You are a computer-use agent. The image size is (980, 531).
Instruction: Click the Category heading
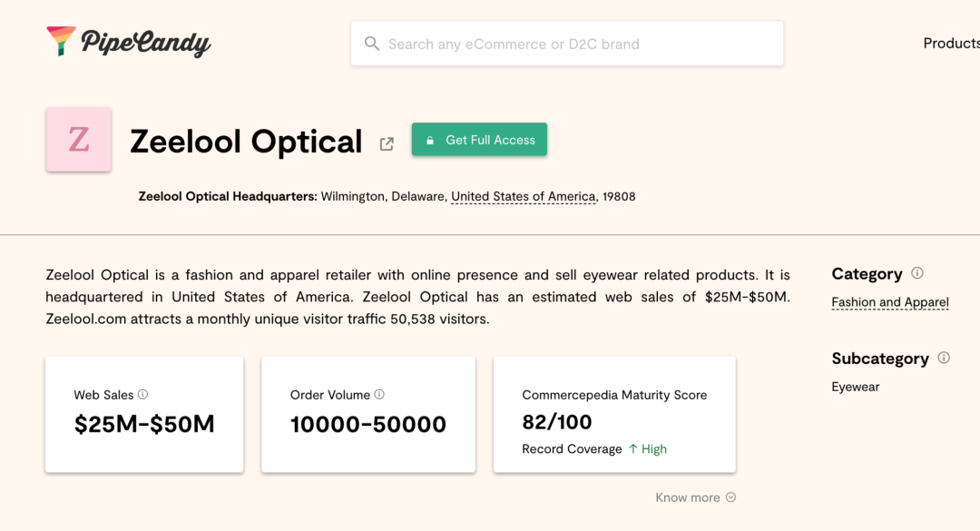tap(867, 274)
